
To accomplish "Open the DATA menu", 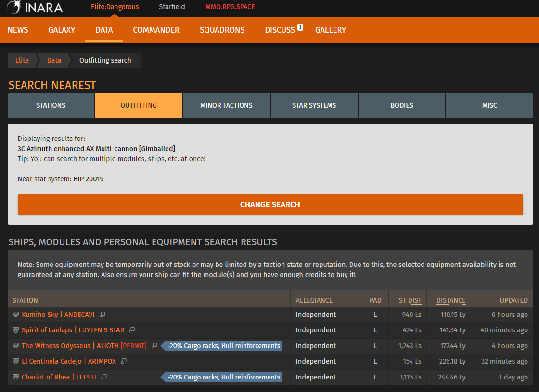I will (104, 30).
